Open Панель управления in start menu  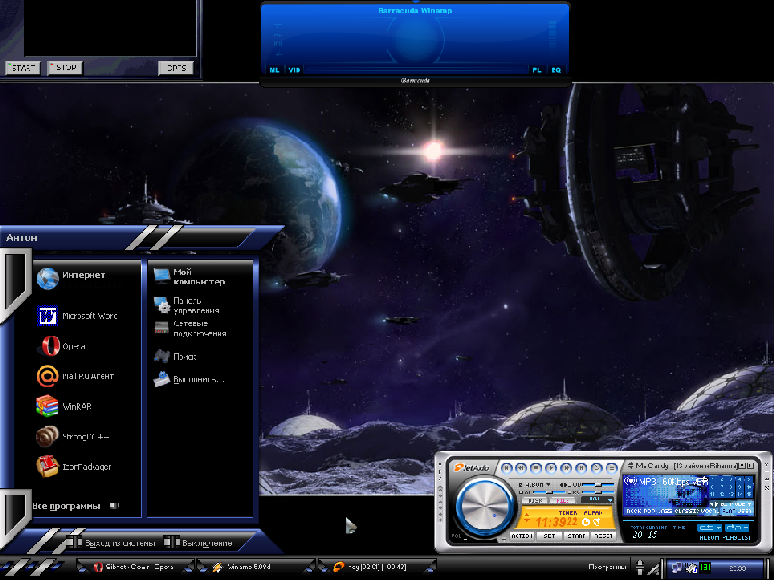(x=187, y=305)
